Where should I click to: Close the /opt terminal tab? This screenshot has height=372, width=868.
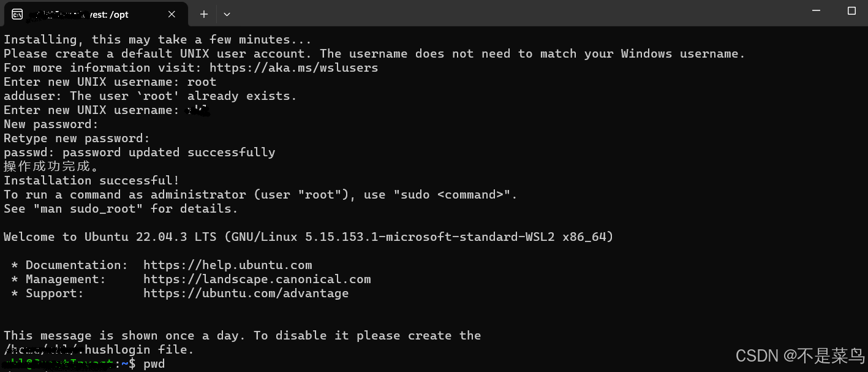pyautogui.click(x=172, y=14)
